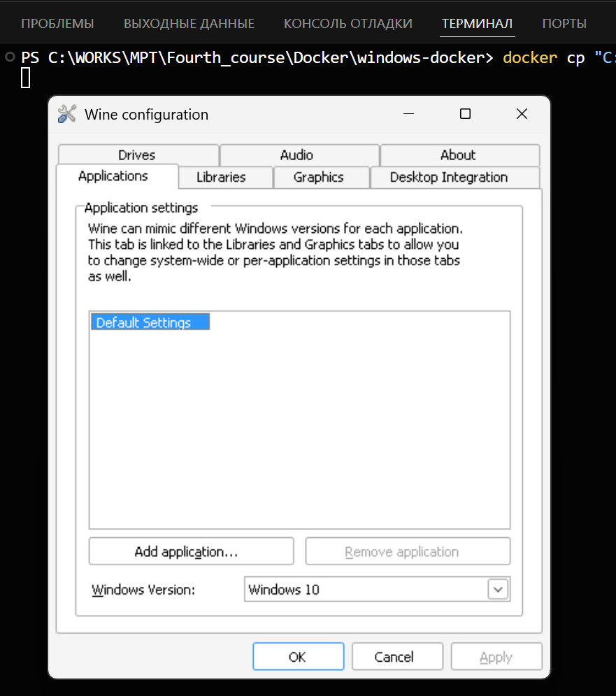Click the Windows Version label
Screen dimensions: 616x696
click(x=143, y=590)
